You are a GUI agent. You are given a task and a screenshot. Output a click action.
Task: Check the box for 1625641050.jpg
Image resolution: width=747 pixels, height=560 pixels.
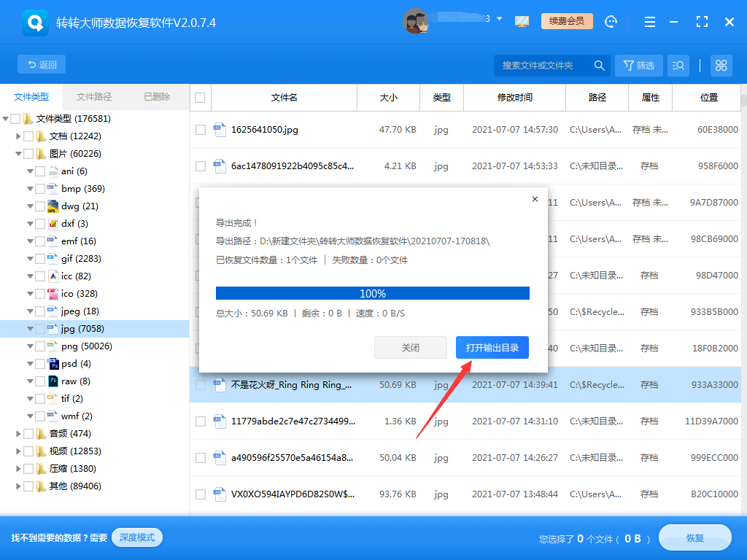[201, 130]
